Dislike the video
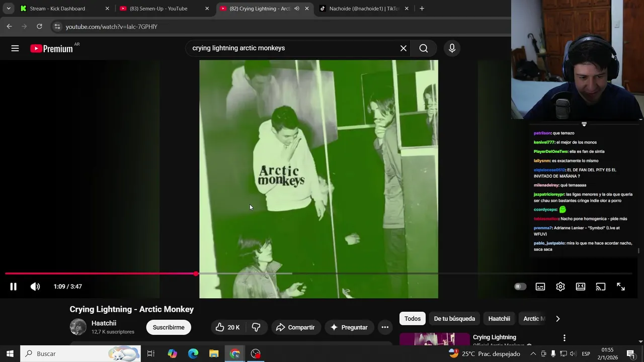Screen dimensions: 644x362 tap(256, 327)
